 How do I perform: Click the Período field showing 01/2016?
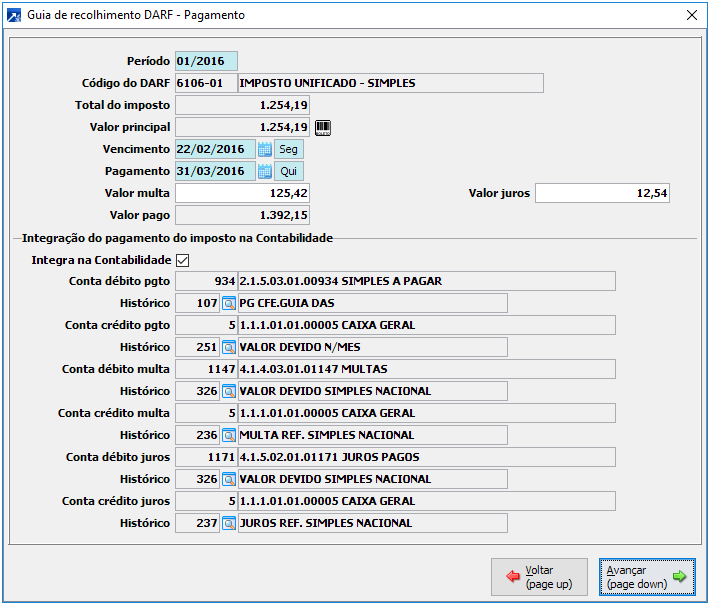pos(206,61)
